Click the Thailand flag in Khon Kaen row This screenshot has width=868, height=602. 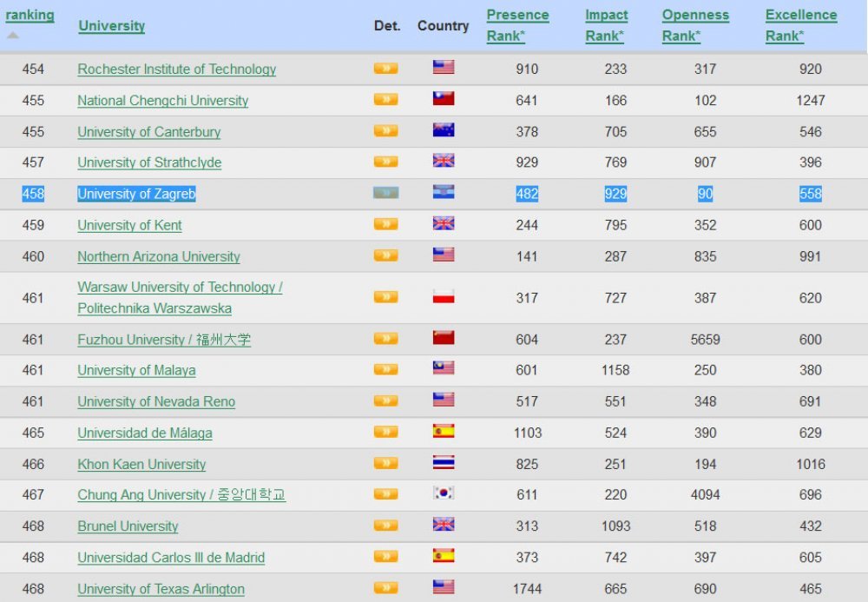(x=444, y=462)
